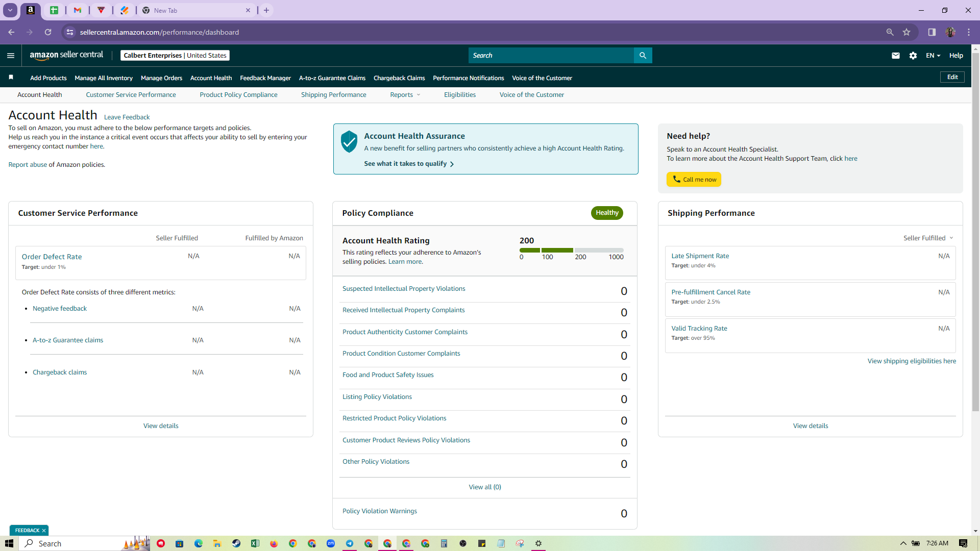
Task: Focus the Seller Central search field
Action: (551, 55)
